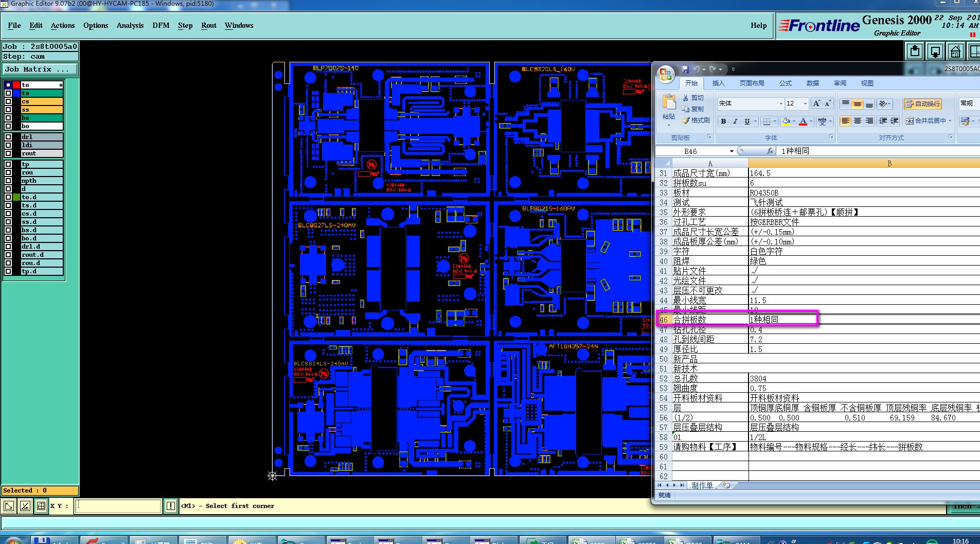Toggle visibility checkbox for layer npth
The width and height of the screenshot is (980, 544).
click(8, 181)
